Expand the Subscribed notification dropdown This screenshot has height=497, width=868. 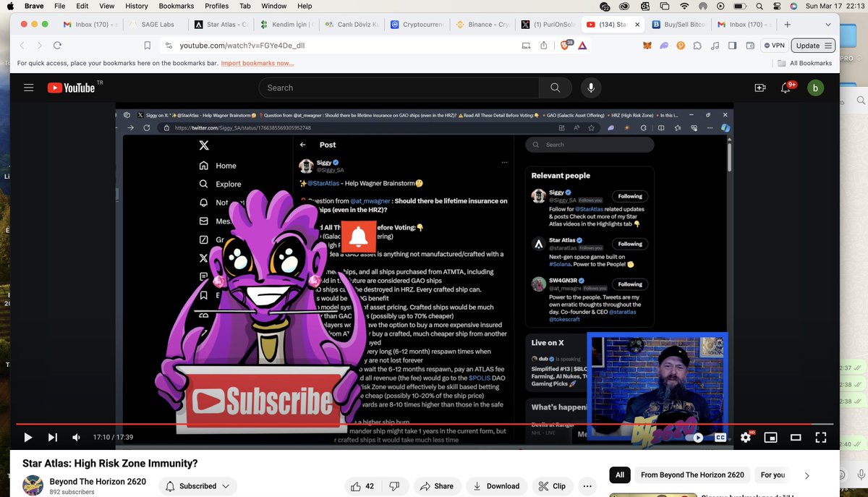tap(197, 486)
